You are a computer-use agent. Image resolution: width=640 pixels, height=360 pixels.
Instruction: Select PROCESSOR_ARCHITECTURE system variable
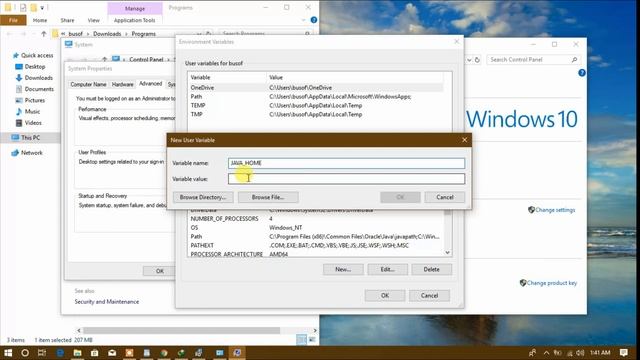tap(316, 254)
